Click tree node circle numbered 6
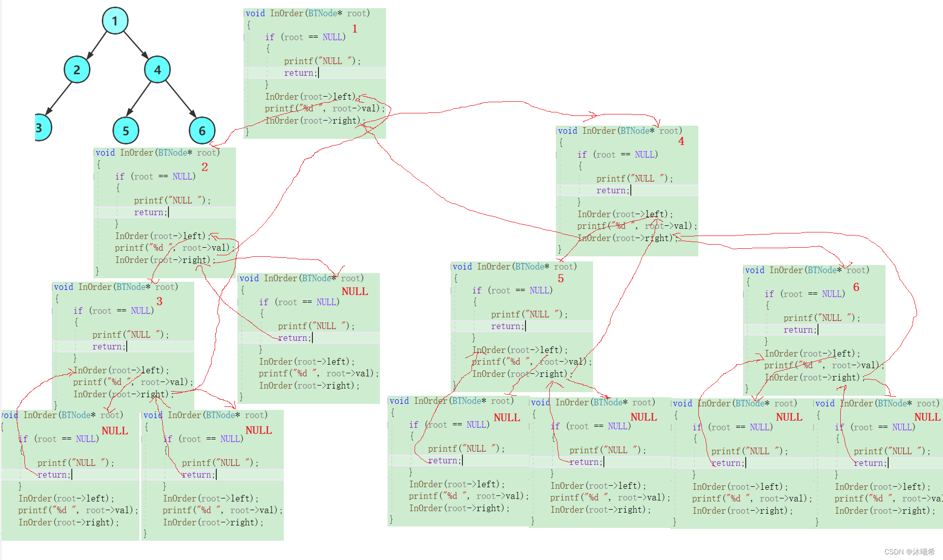The height and width of the screenshot is (560, 943). [x=202, y=131]
